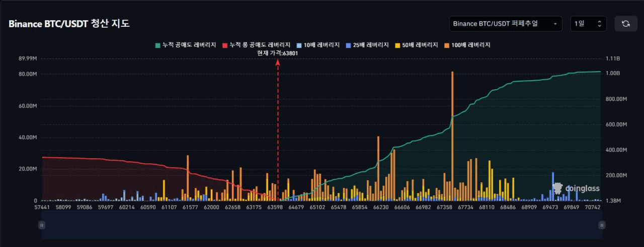Image resolution: width=644 pixels, height=247 pixels.
Task: Click the 63175 price axis label
Action: point(254,207)
